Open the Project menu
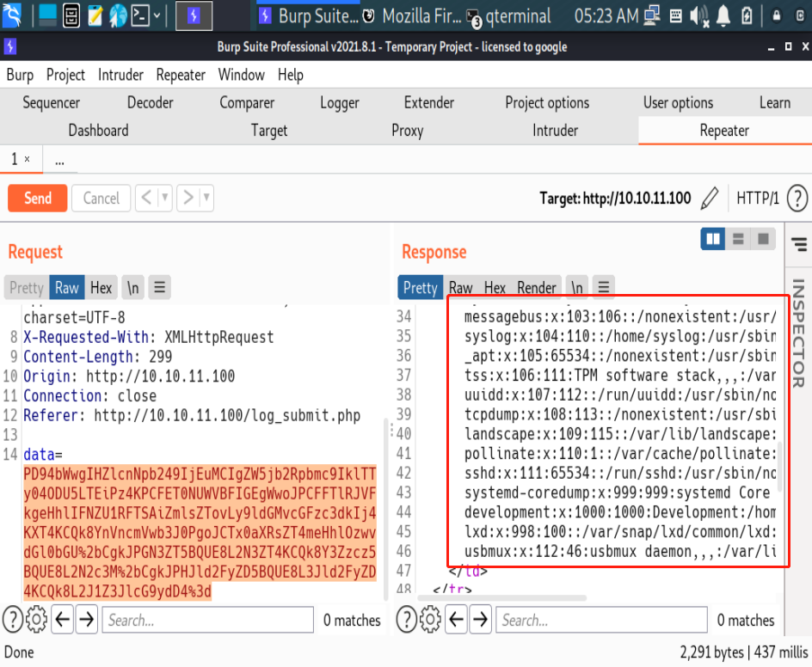The image size is (812, 667). 65,75
